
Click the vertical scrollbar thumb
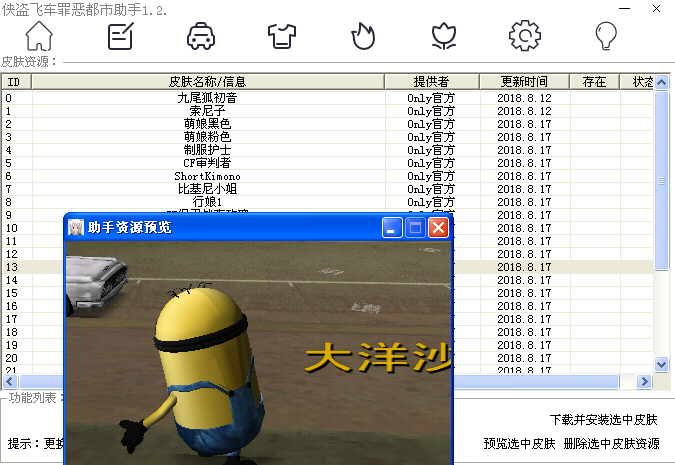click(662, 181)
